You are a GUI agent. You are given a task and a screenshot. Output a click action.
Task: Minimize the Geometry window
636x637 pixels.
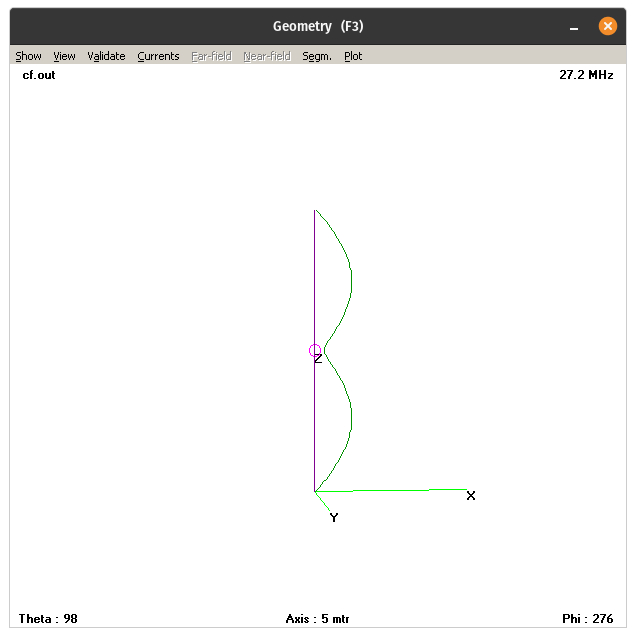[576, 26]
